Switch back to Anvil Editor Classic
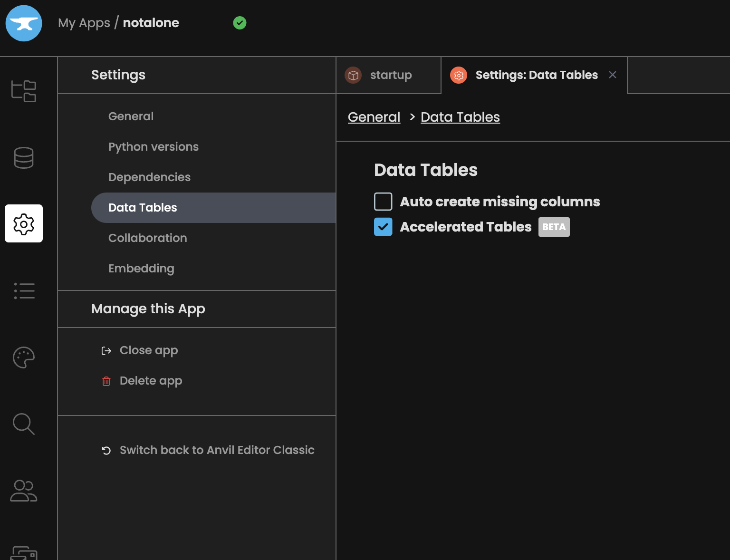Image resolution: width=730 pixels, height=560 pixels. tap(217, 450)
